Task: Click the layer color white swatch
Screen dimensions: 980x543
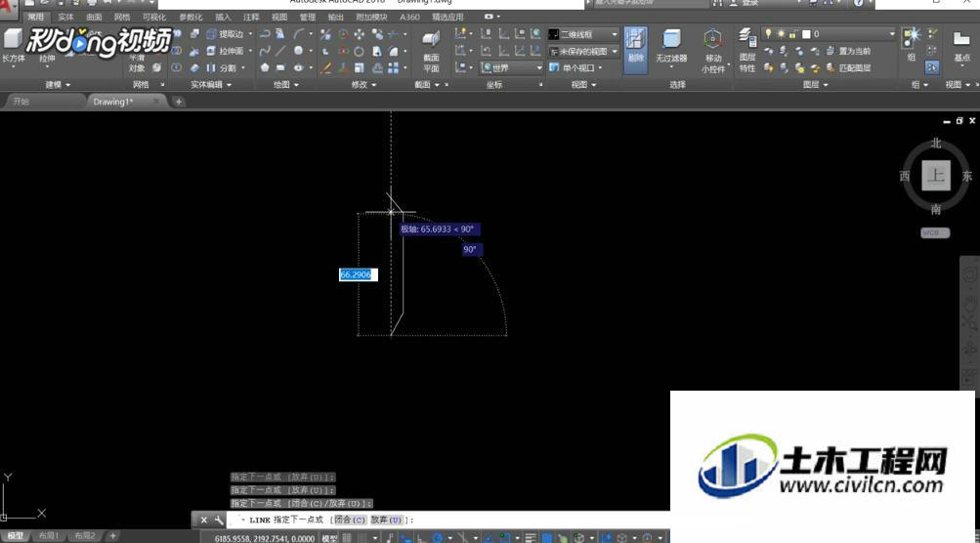Action: 806,34
